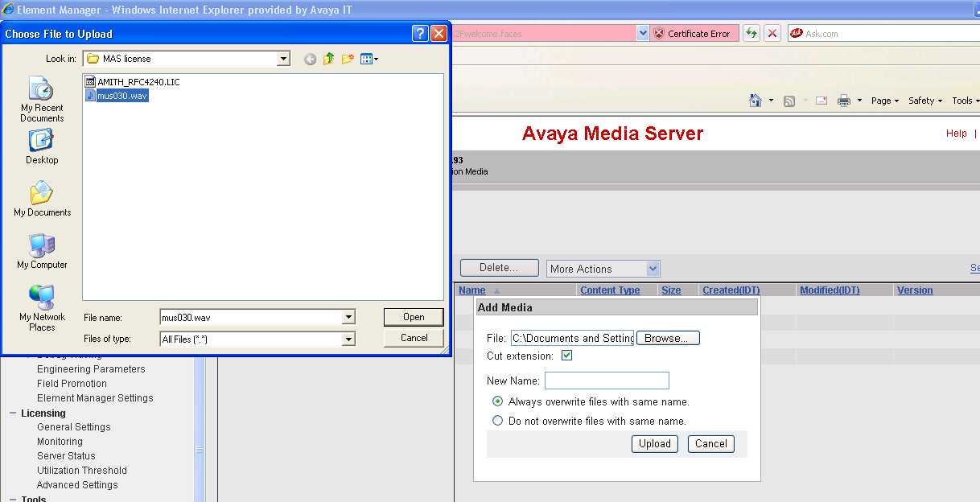Image resolution: width=980 pixels, height=502 pixels.
Task: Click the Ask.com search provider icon
Action: (797, 34)
